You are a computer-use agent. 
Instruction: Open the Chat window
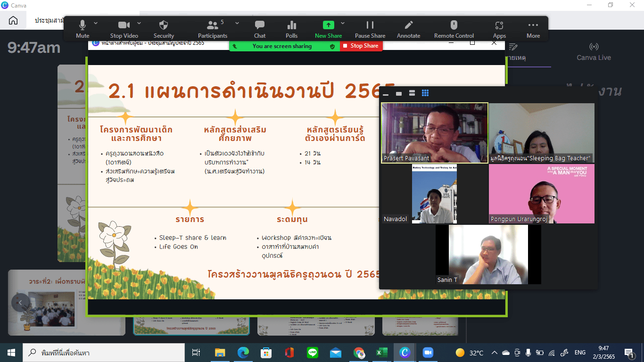click(x=260, y=29)
